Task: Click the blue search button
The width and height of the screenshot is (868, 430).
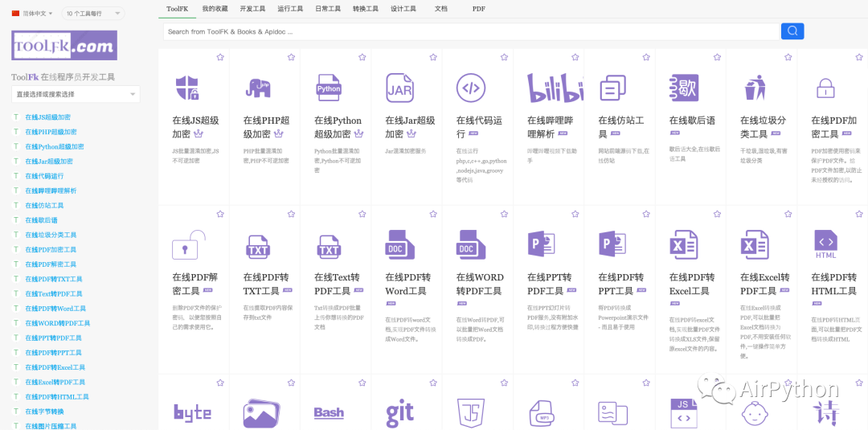Action: [792, 31]
